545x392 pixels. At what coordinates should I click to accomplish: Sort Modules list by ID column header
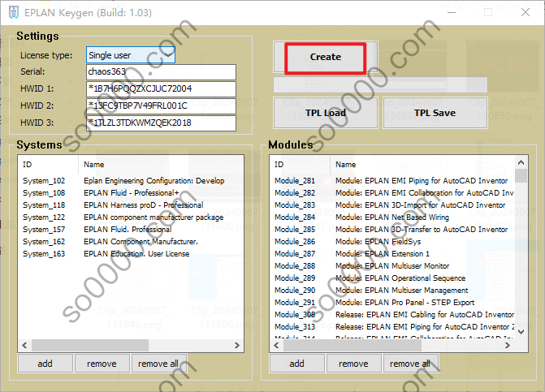300,165
